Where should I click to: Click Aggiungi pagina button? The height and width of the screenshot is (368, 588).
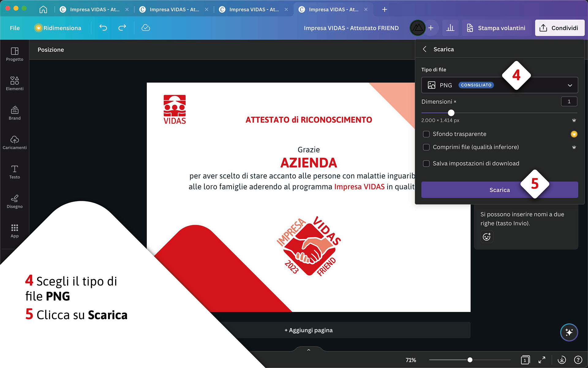point(309,330)
